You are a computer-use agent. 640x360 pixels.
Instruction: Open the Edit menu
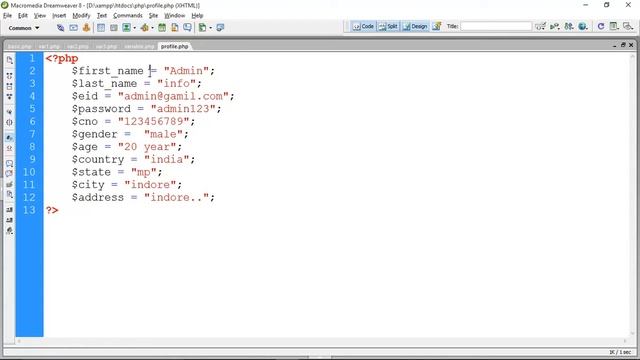(23, 16)
